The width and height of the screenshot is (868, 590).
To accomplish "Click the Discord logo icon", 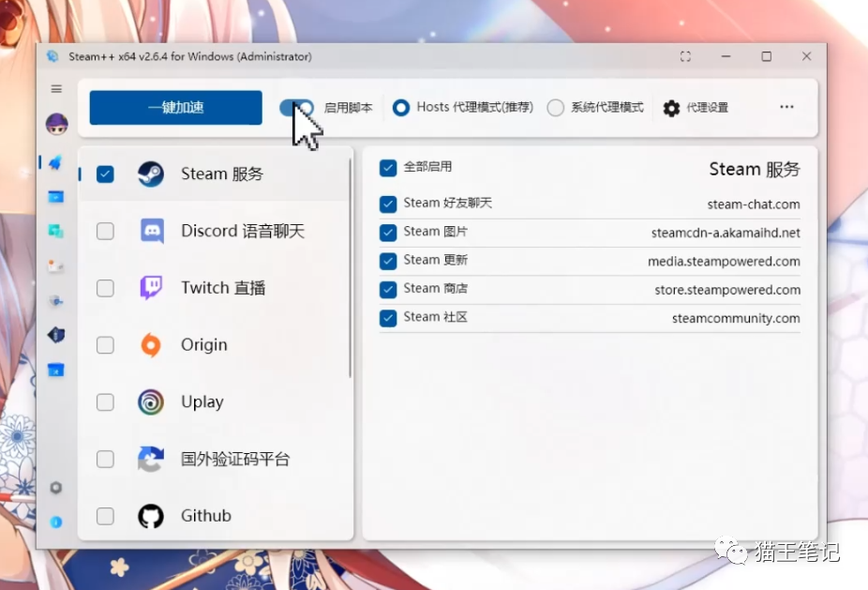I will click(152, 231).
